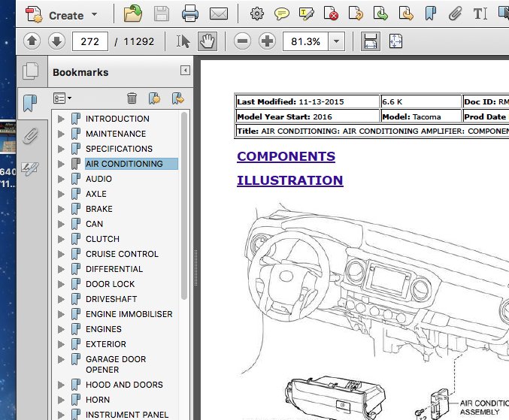
Task: Select the DRIVESHAFT bookmark
Action: click(111, 299)
